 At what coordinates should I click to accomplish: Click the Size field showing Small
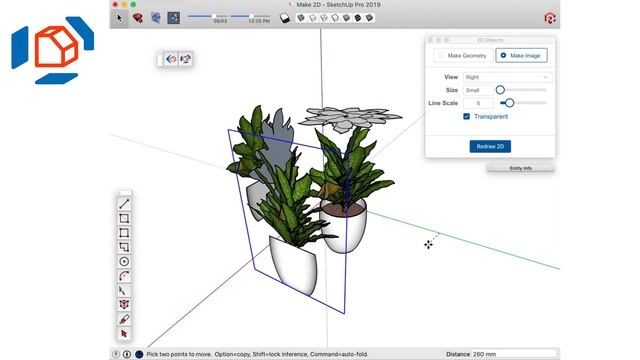coord(478,90)
